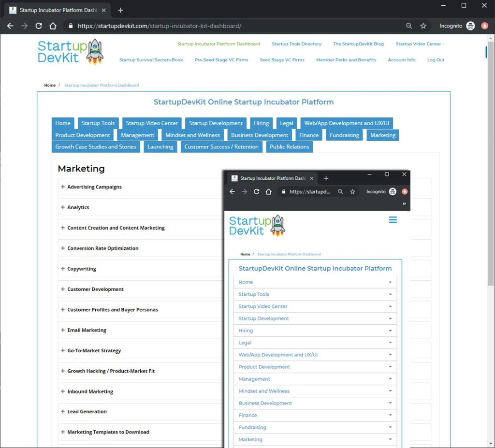This screenshot has height=448, width=495.
Task: Select the Fundraising tab
Action: click(x=344, y=135)
